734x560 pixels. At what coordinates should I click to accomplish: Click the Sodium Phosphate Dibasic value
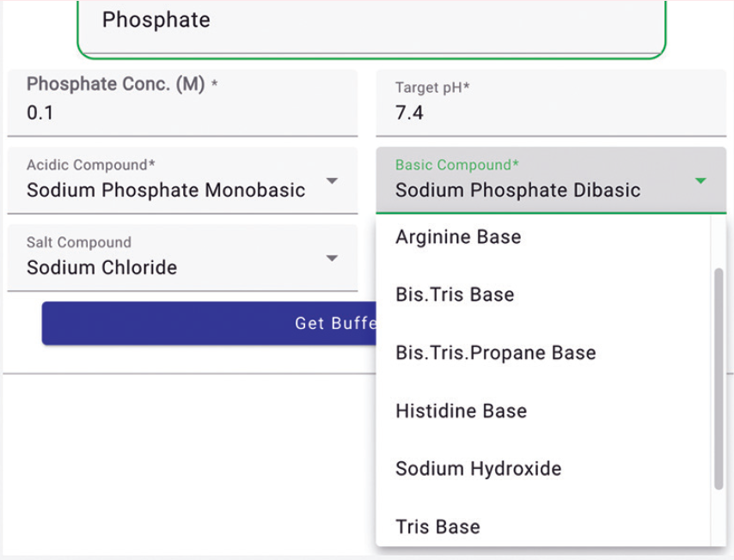click(x=517, y=191)
